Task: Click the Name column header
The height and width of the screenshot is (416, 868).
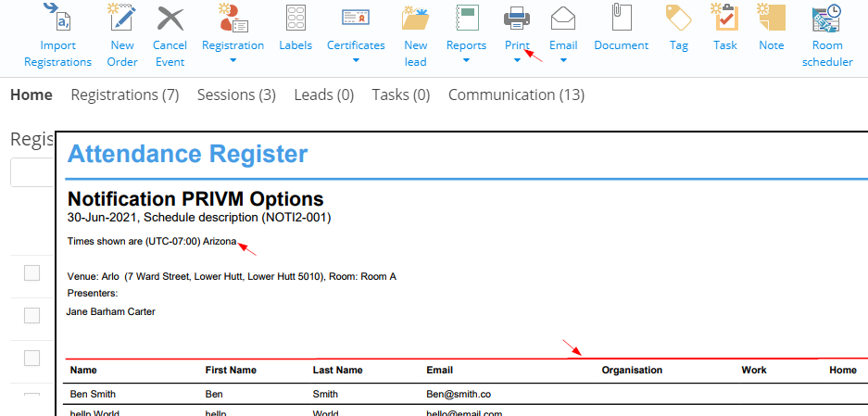Action: (x=83, y=370)
